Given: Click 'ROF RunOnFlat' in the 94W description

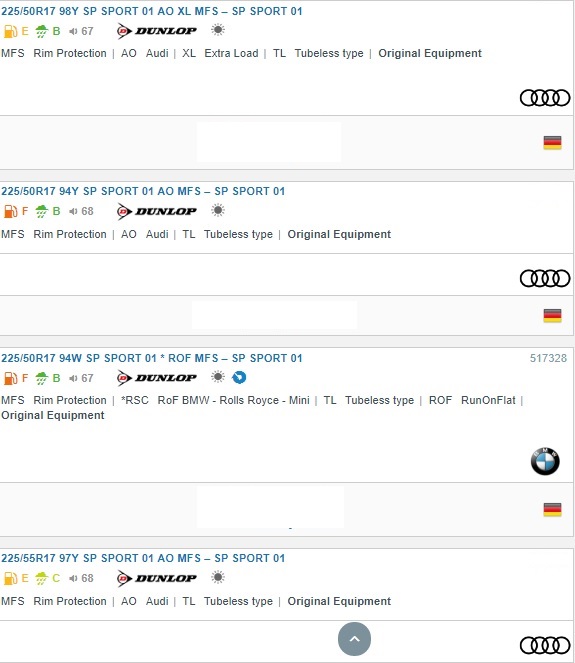Looking at the screenshot, I should 472,400.
